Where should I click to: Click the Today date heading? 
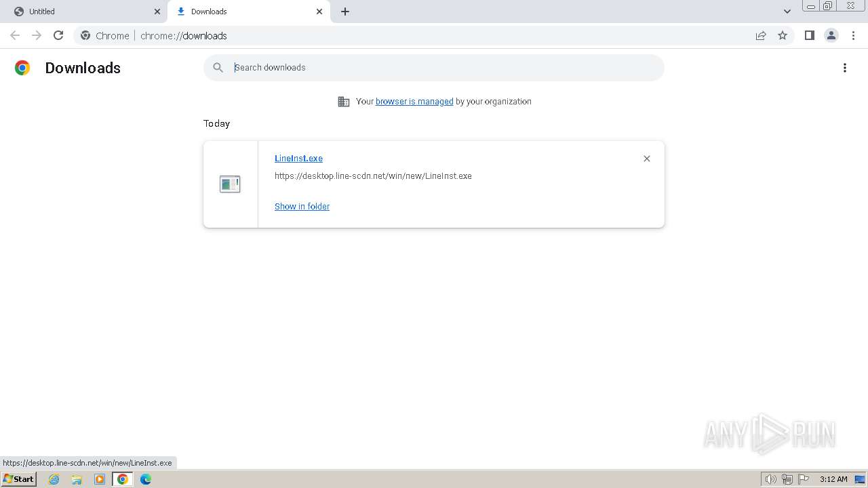click(x=216, y=123)
